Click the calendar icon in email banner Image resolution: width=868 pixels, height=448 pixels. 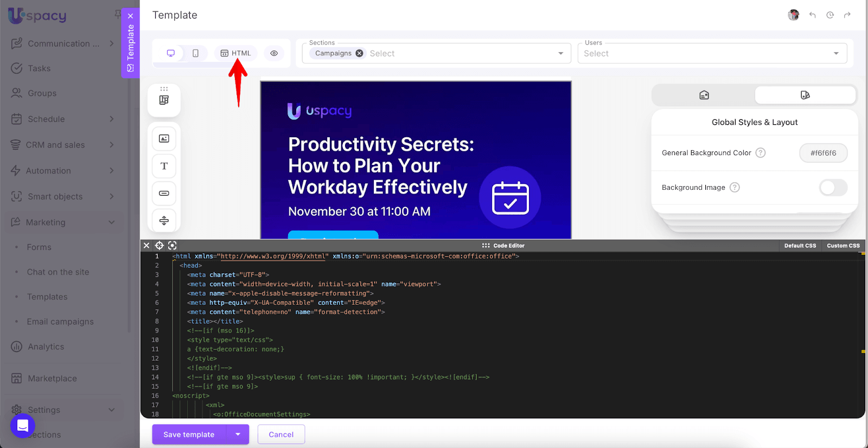click(x=510, y=197)
